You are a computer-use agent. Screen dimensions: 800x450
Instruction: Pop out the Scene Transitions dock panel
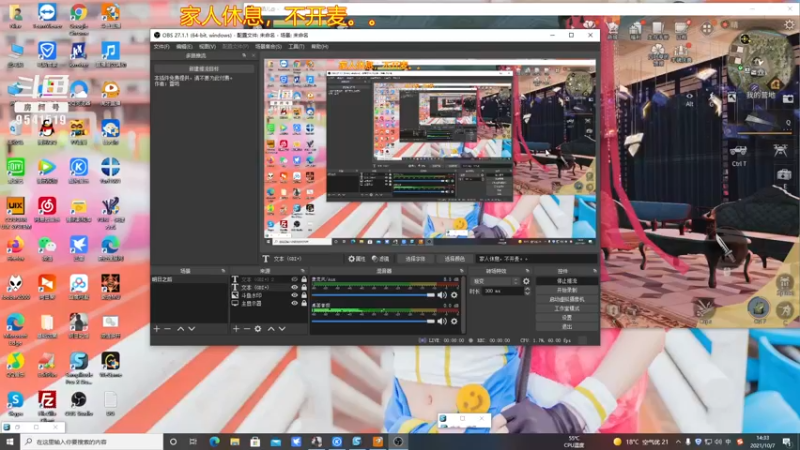(527, 271)
